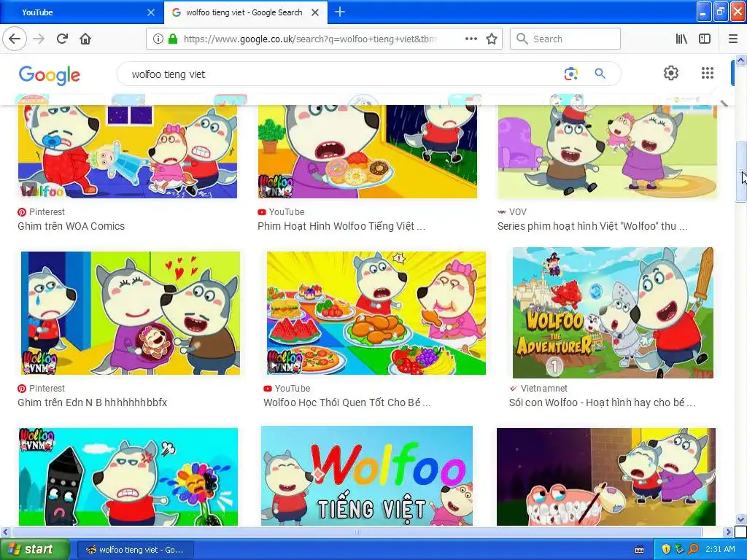Image resolution: width=747 pixels, height=560 pixels.
Task: Open Google settings gear
Action: click(671, 73)
